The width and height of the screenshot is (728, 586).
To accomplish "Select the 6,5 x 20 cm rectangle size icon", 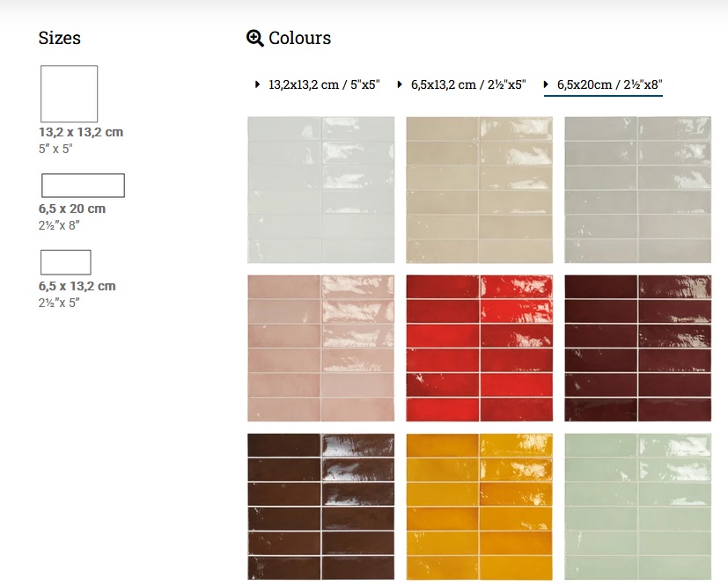I will tap(83, 186).
